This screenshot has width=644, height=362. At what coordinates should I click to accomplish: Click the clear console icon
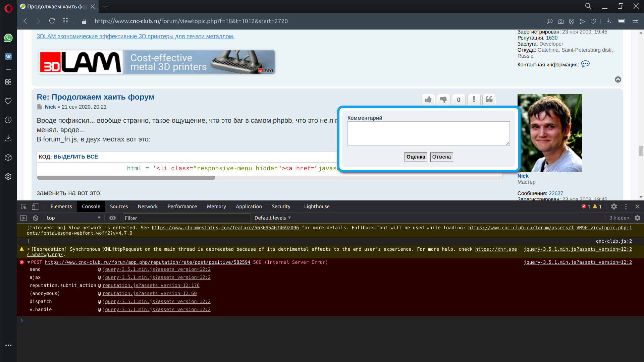click(x=36, y=218)
